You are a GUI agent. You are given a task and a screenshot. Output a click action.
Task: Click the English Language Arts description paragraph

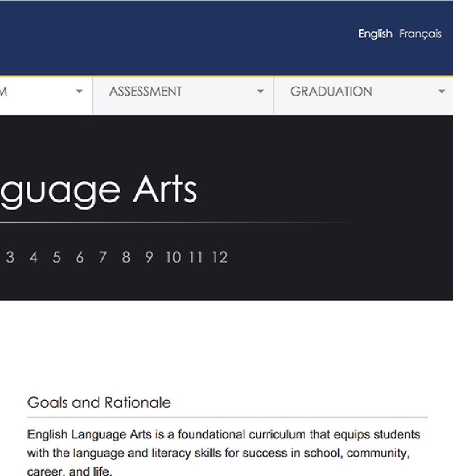224,453
